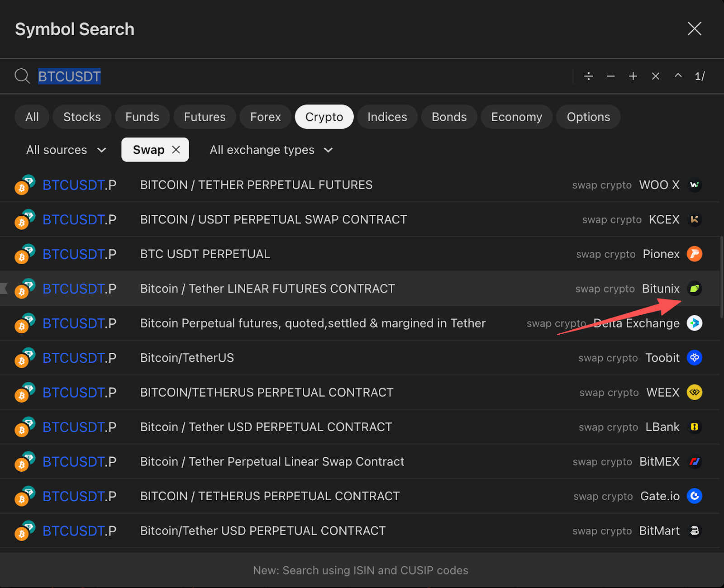Click the magnifying glass search icon
Screen dimensions: 724x588
click(x=22, y=76)
